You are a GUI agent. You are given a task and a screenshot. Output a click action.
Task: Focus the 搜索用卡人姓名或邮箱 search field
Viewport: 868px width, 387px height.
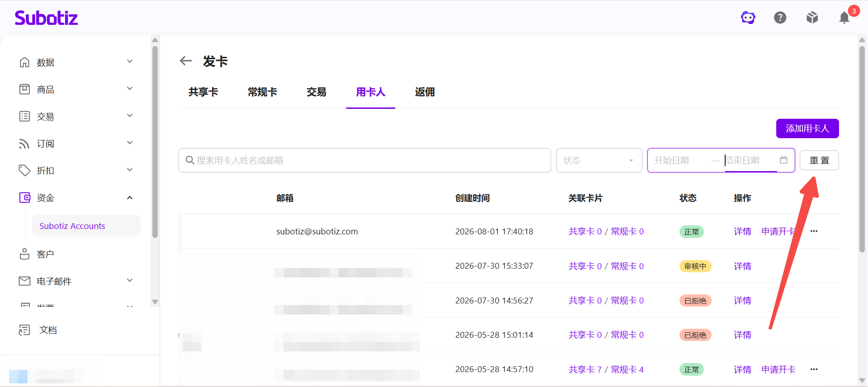(x=365, y=160)
